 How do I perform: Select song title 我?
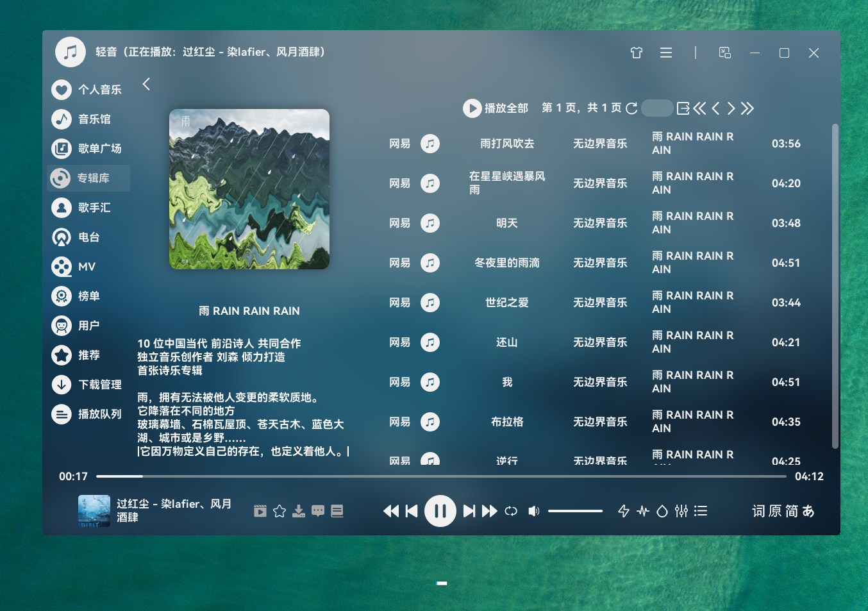pyautogui.click(x=507, y=382)
